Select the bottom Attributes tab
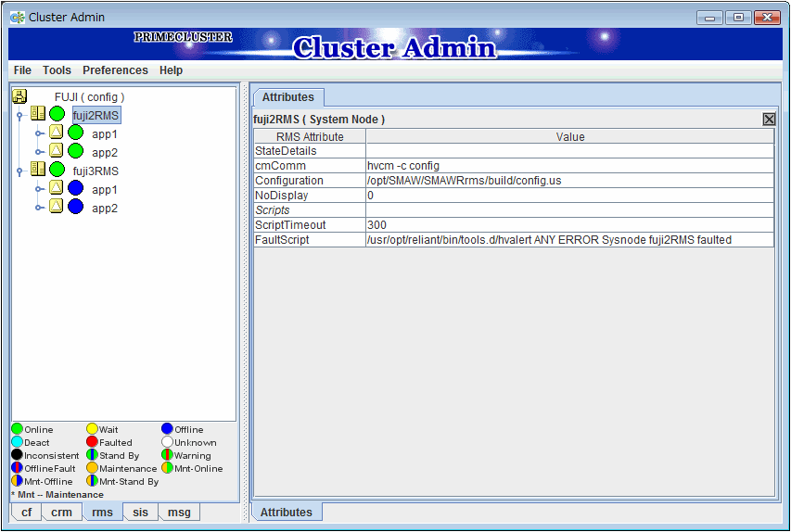 pyautogui.click(x=287, y=513)
